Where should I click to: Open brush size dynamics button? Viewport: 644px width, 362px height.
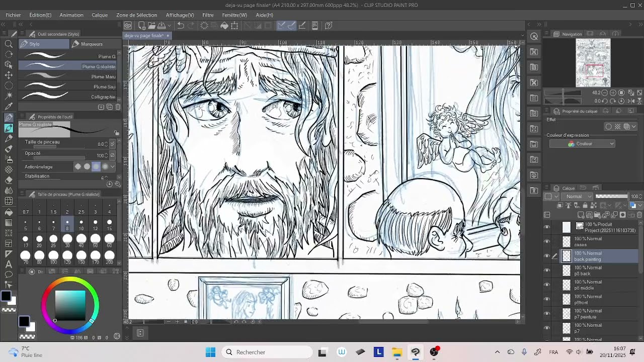[113, 144]
